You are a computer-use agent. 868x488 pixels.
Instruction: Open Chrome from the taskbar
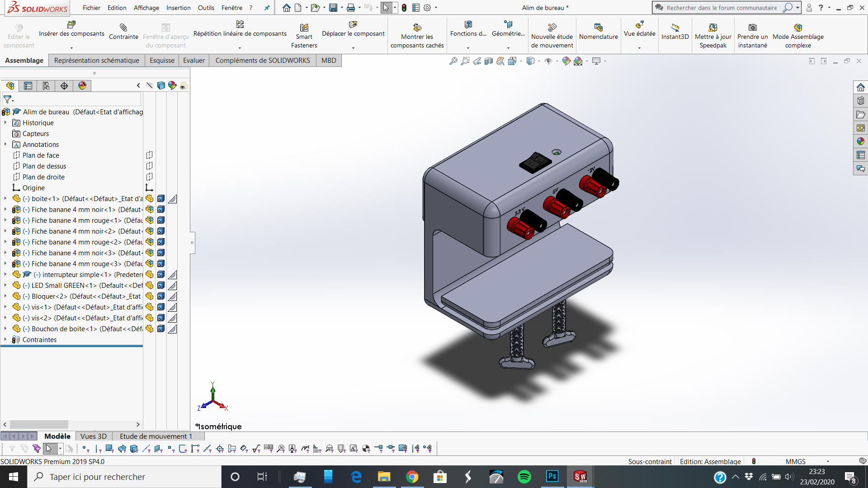(412, 477)
